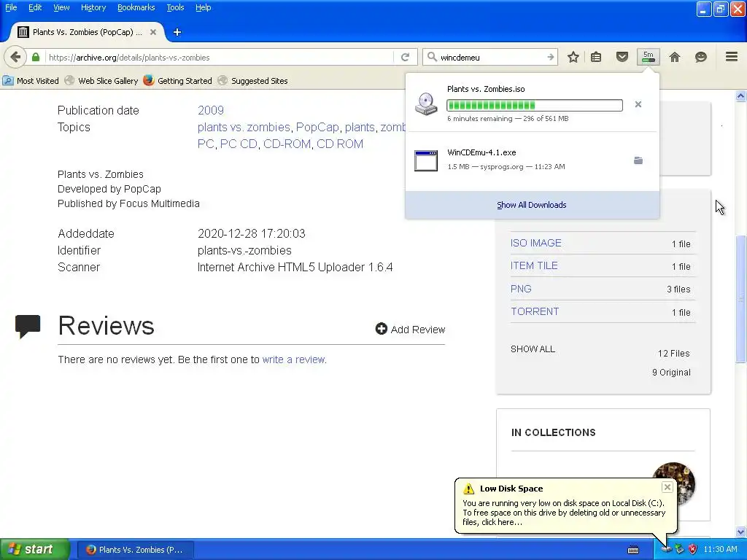747x560 pixels.
Task: Click the Reviews speech bubble icon
Action: (x=28, y=326)
